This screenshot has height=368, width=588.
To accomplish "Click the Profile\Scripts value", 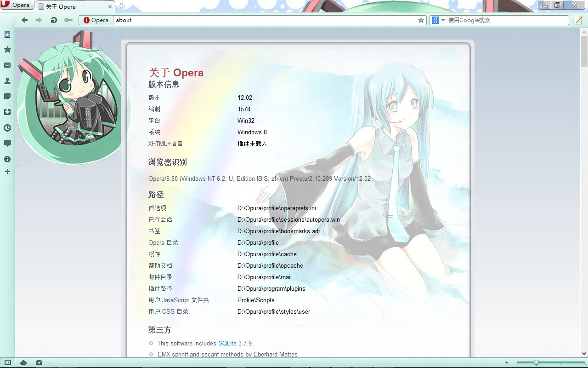I will tap(256, 300).
